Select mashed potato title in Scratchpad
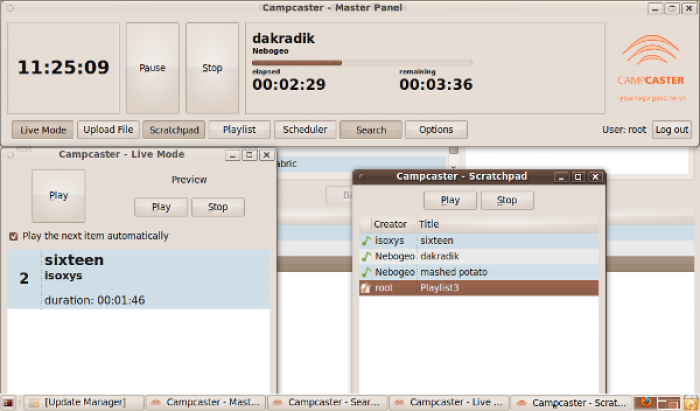Screen dimensions: 700x411 pos(454,272)
